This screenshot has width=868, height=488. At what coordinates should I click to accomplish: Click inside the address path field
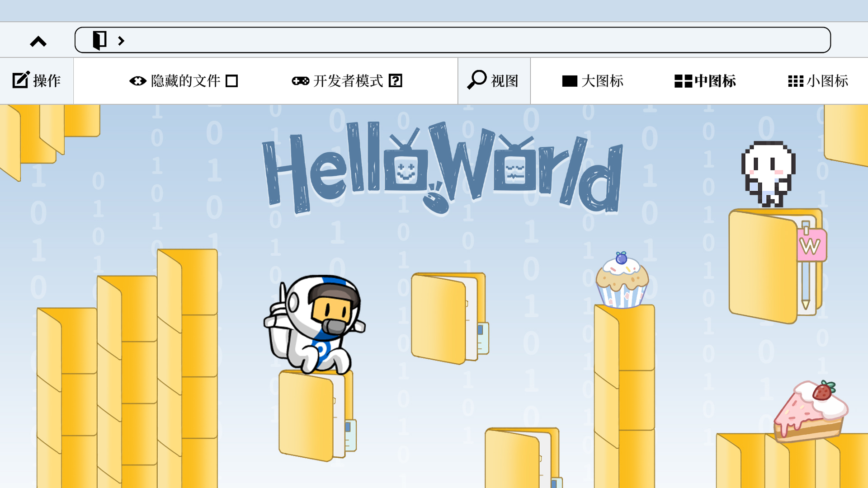coord(453,40)
